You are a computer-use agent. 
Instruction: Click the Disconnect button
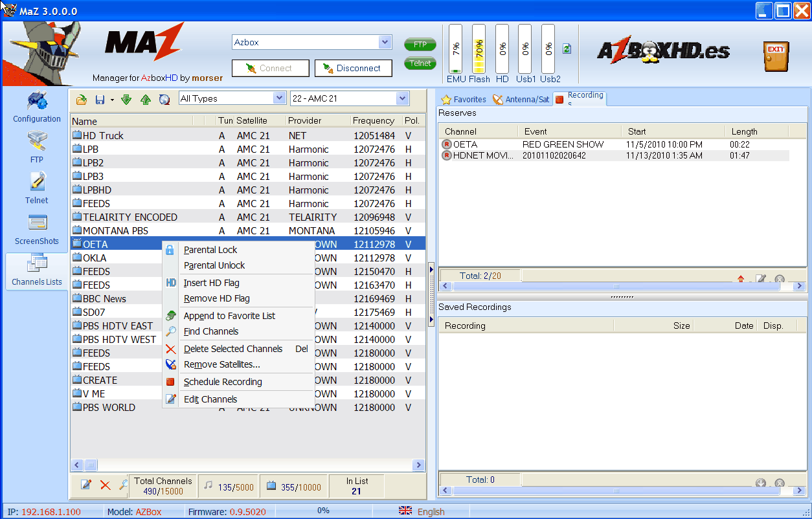[354, 68]
